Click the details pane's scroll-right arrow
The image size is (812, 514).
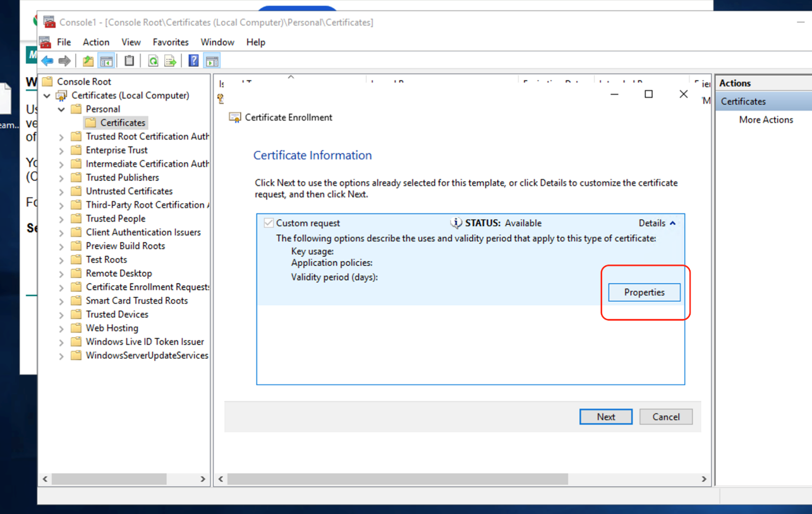coord(704,479)
